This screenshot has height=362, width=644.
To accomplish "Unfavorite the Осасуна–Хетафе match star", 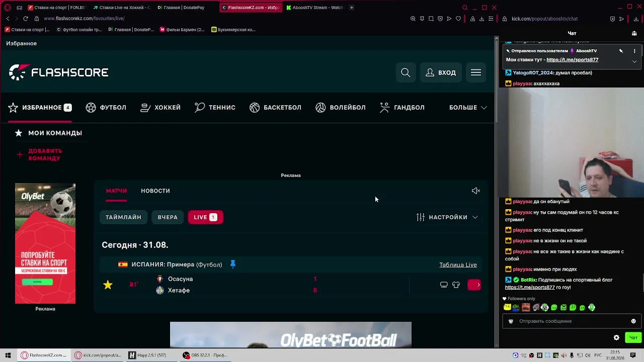I will 108,285.
